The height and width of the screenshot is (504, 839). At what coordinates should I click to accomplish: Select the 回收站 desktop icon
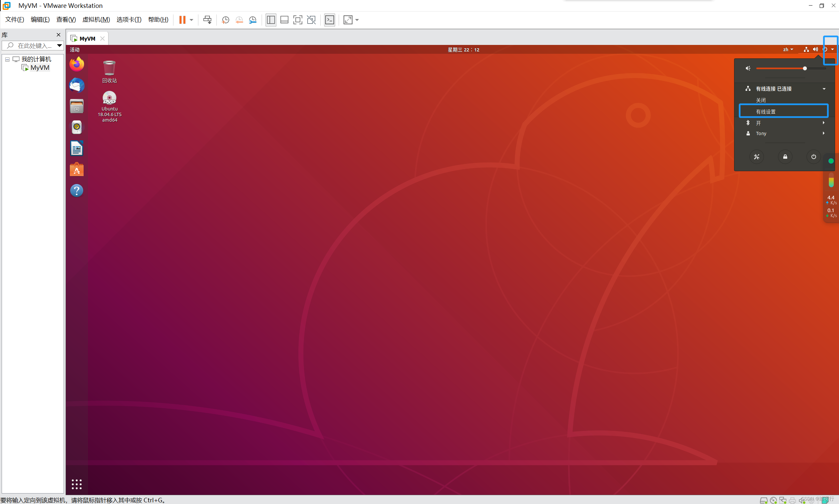tap(109, 72)
